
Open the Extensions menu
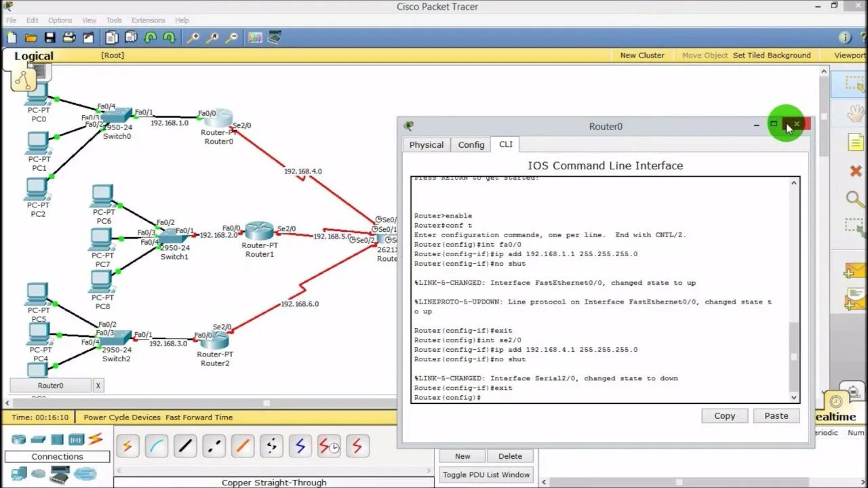[148, 20]
